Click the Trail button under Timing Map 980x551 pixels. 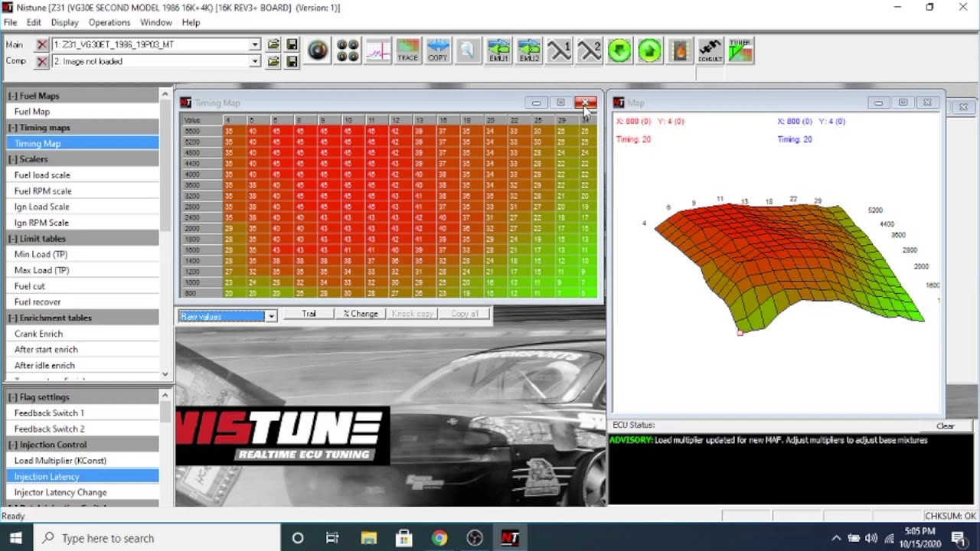[309, 314]
